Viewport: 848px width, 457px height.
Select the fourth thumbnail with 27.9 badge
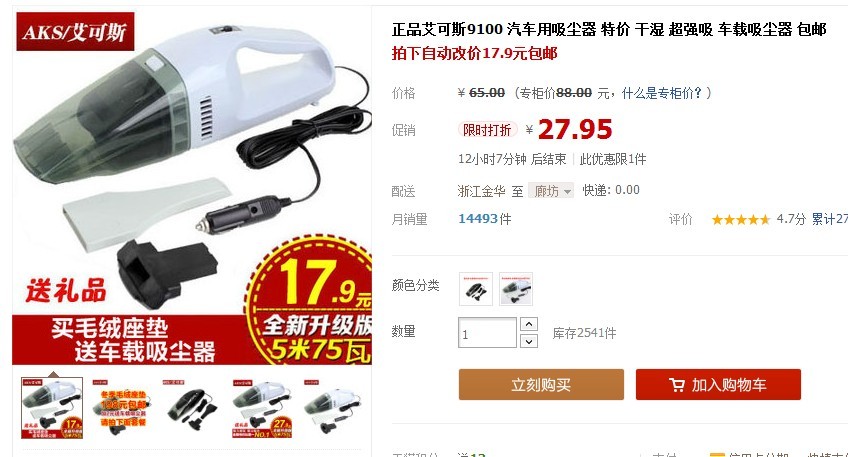(263, 408)
